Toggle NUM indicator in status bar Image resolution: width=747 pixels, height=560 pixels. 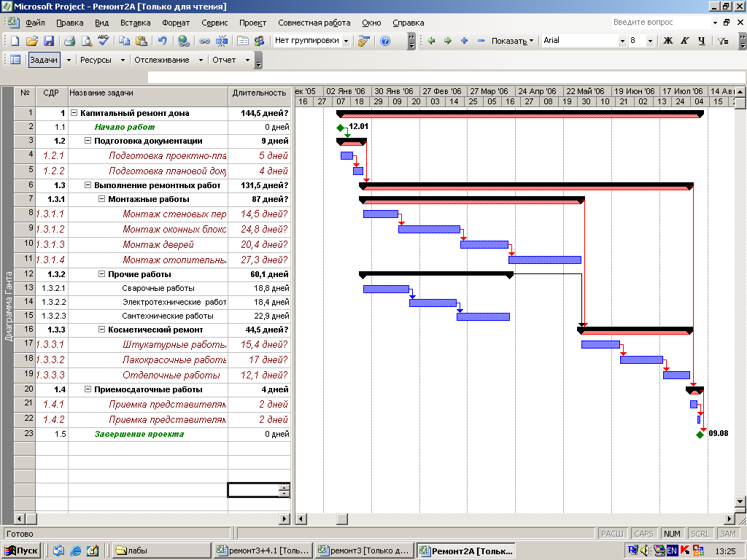click(672, 534)
